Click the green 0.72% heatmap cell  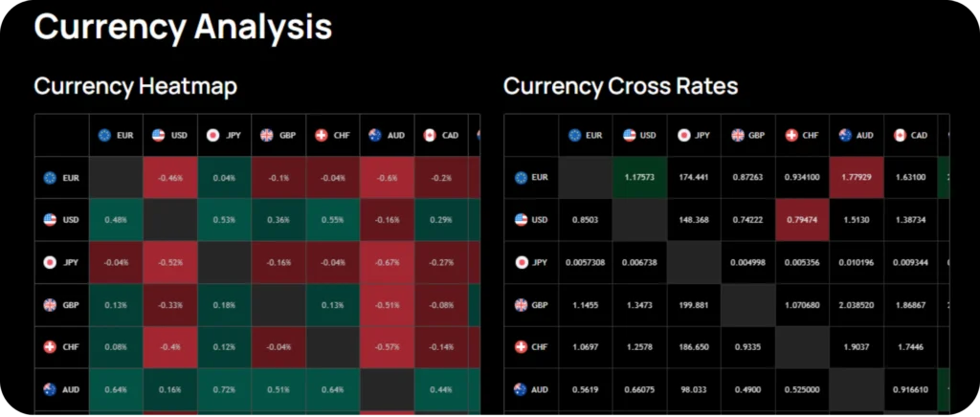[225, 389]
